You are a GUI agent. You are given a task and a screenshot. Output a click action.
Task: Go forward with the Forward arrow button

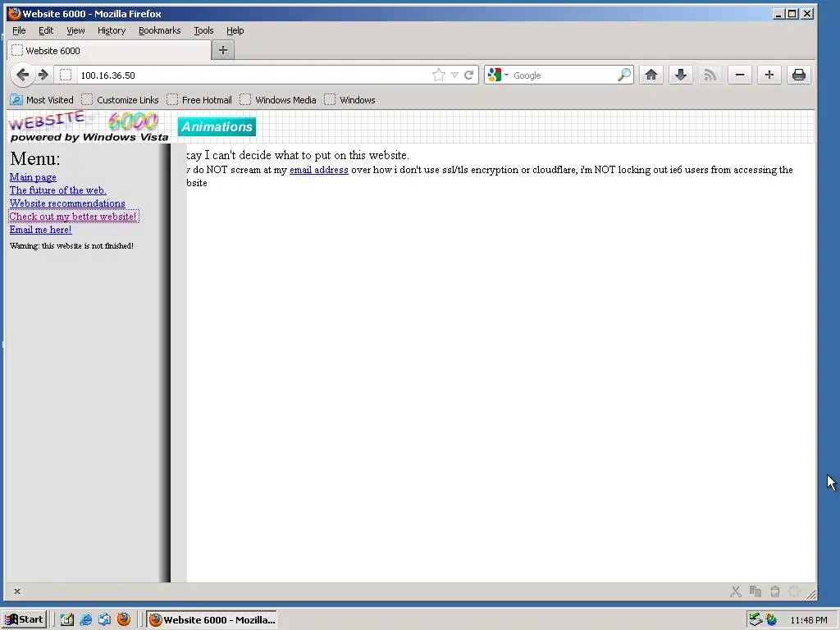[44, 75]
